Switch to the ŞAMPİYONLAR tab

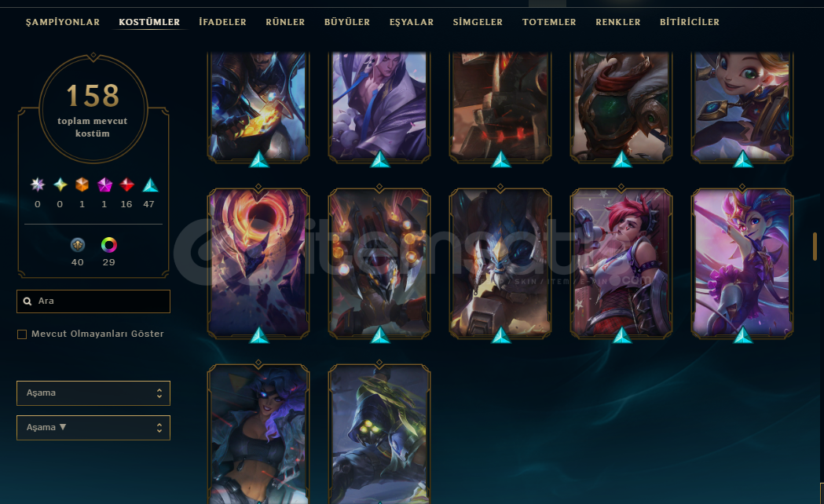point(63,22)
